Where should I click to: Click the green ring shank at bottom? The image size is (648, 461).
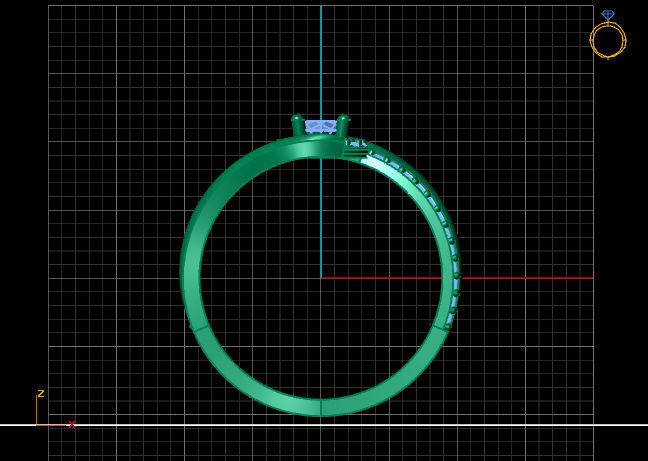coord(320,407)
